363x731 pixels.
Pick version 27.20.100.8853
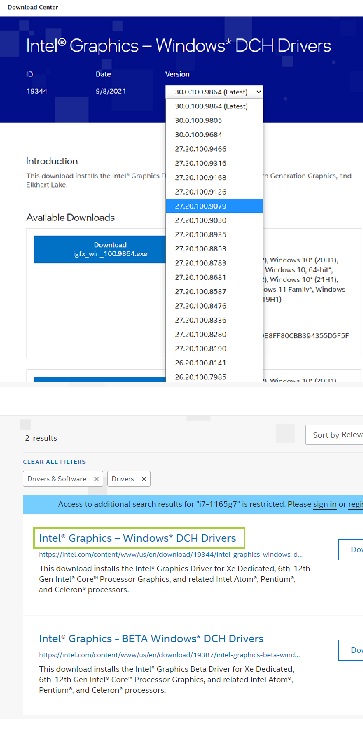point(214,248)
